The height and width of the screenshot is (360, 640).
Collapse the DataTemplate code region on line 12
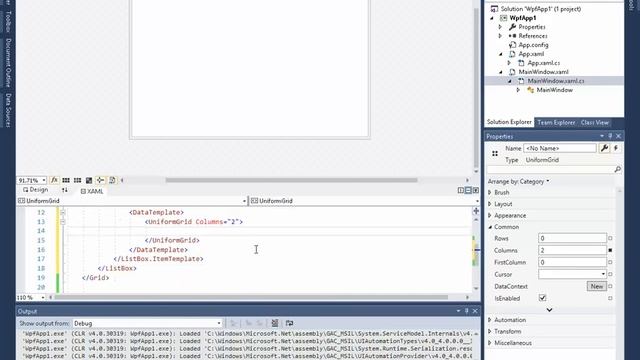coord(62,212)
